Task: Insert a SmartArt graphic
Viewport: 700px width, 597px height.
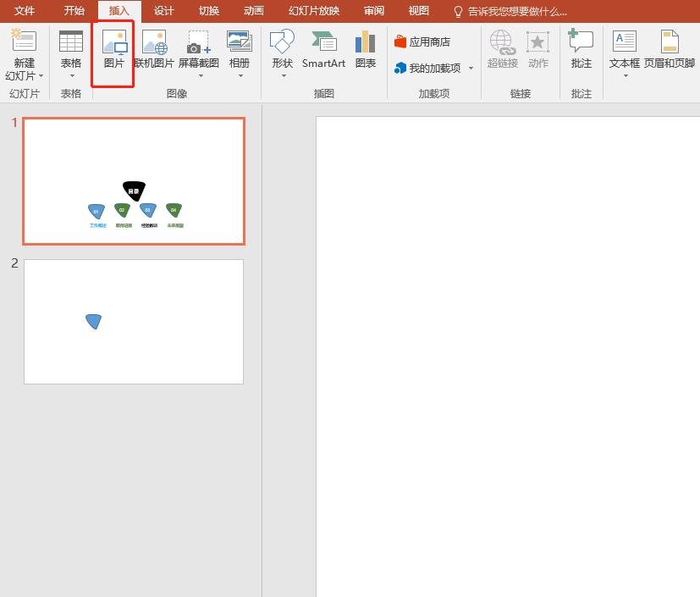Action: pyautogui.click(x=322, y=53)
